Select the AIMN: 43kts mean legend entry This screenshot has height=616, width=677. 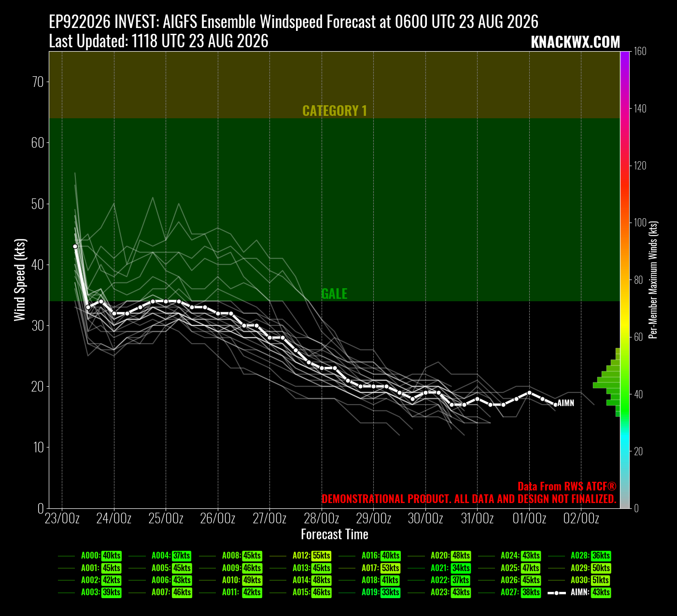(580, 592)
